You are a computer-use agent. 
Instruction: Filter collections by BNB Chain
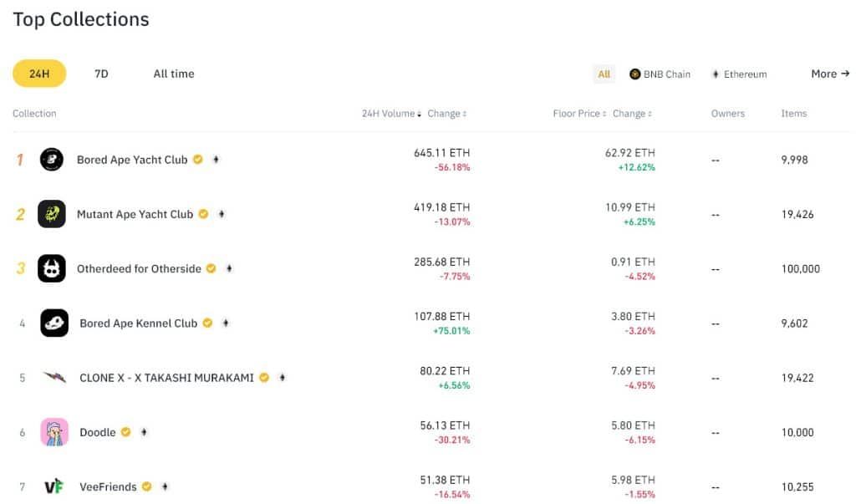pos(660,74)
